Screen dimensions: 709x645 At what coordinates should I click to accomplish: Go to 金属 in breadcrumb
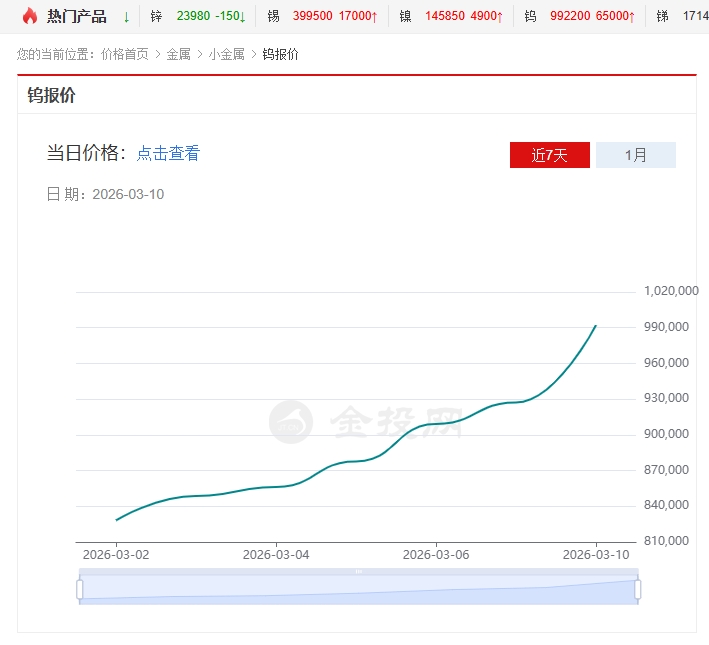(179, 54)
